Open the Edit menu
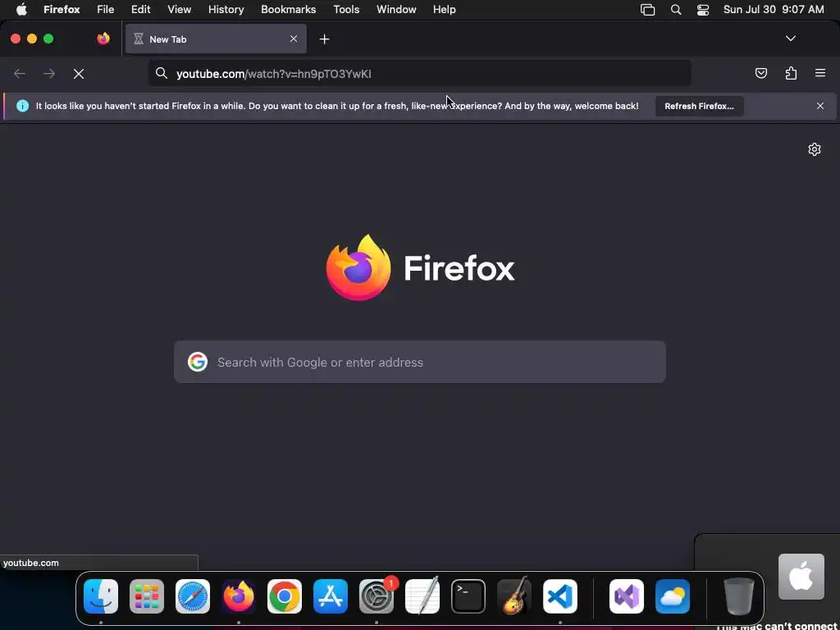840x630 pixels. coord(141,10)
